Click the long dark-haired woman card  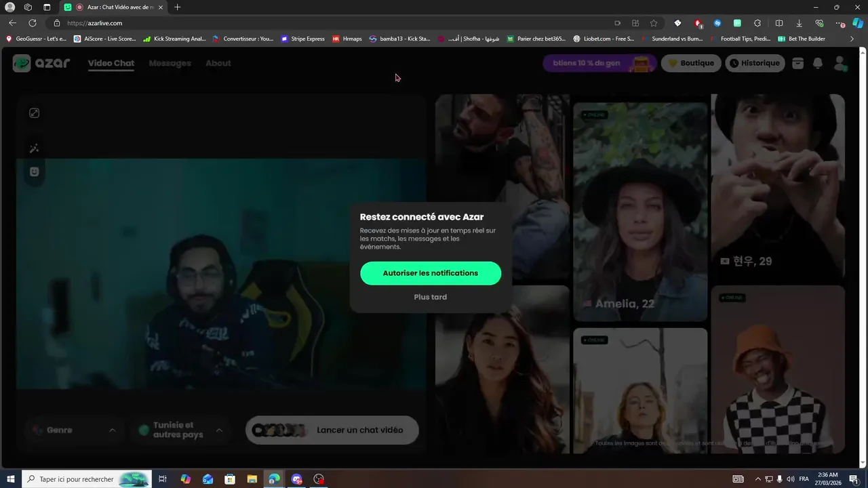502,369
